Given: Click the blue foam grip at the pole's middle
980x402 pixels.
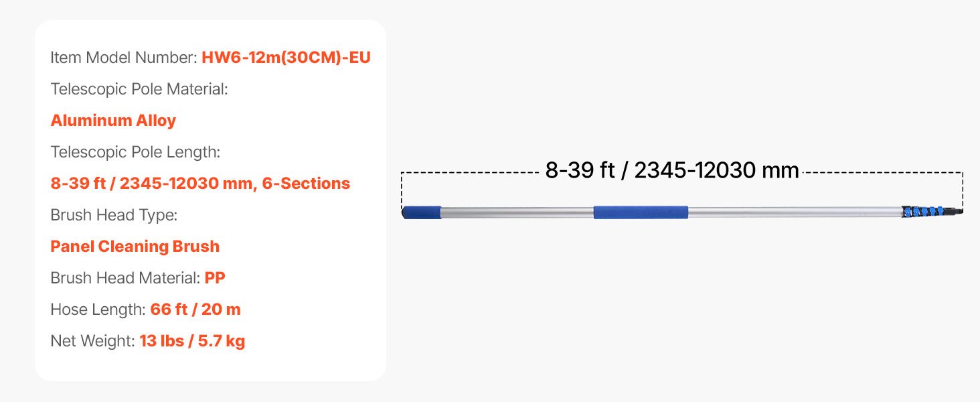Looking at the screenshot, I should (641, 212).
